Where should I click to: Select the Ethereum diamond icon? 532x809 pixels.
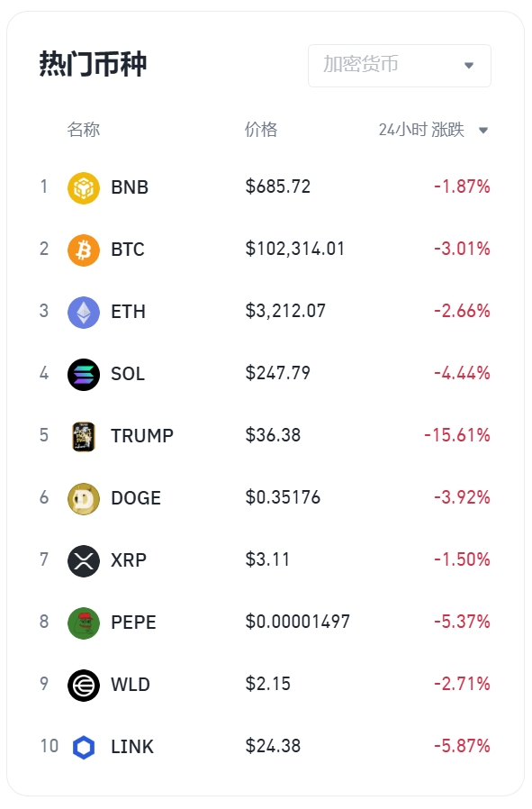(84, 312)
